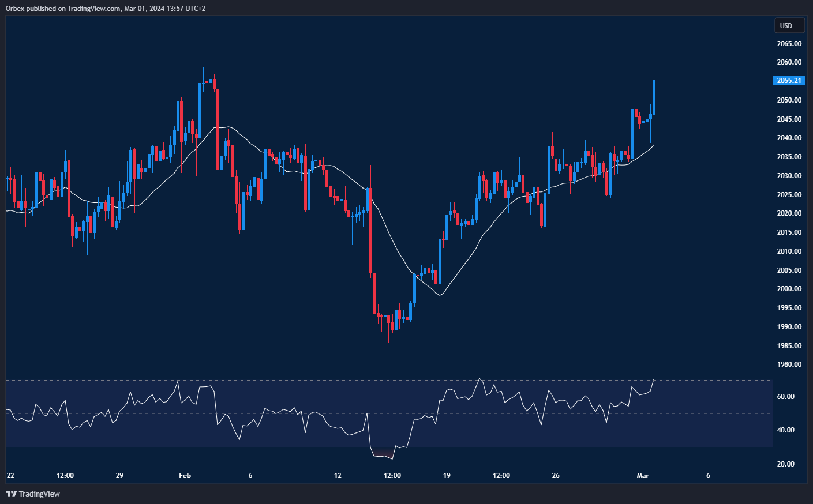Click the 40.00 level on the RSI scale
This screenshot has width=813, height=504.
785,430
